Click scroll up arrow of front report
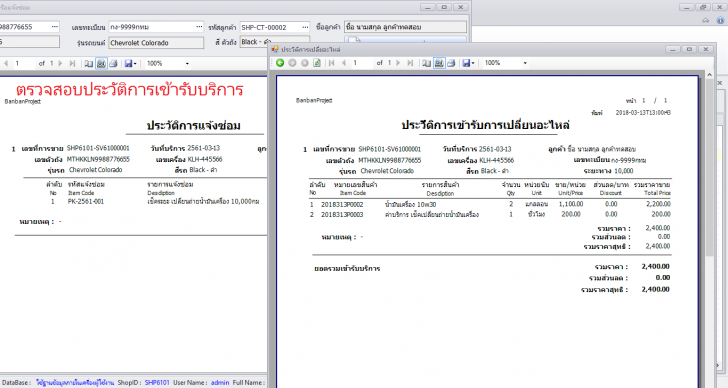 (x=709, y=75)
